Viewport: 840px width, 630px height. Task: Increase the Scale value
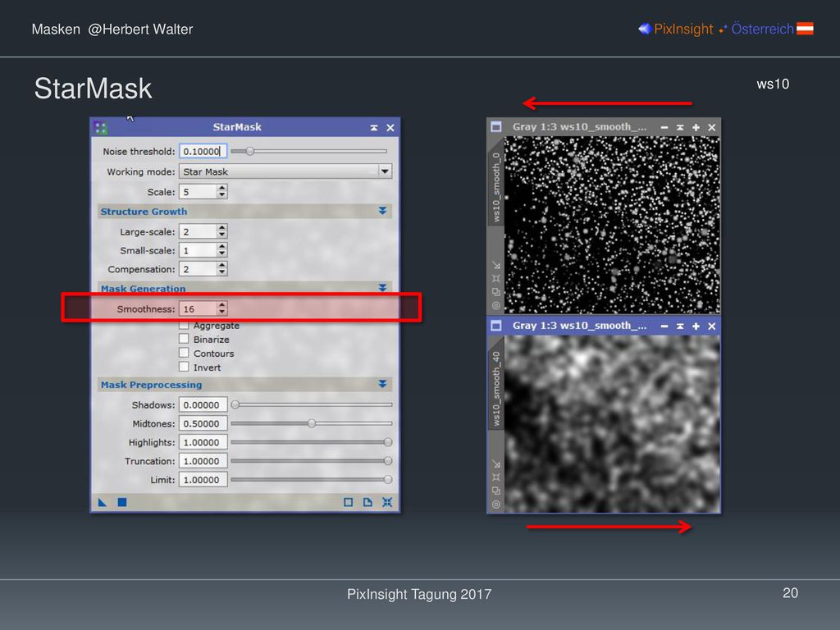(x=221, y=188)
